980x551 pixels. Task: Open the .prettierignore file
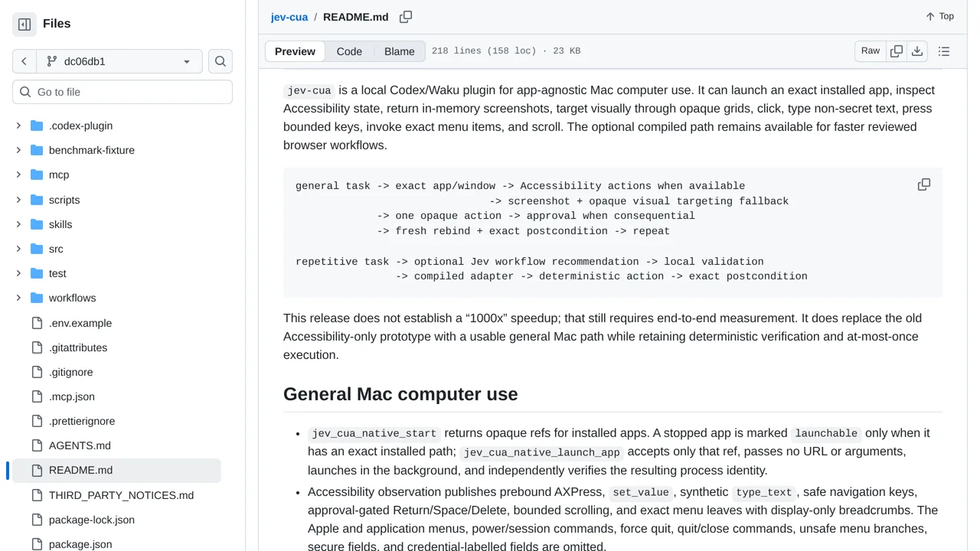point(82,421)
